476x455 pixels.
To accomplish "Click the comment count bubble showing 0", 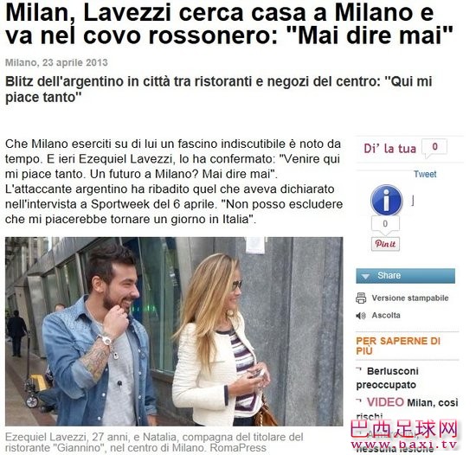I will 434,147.
